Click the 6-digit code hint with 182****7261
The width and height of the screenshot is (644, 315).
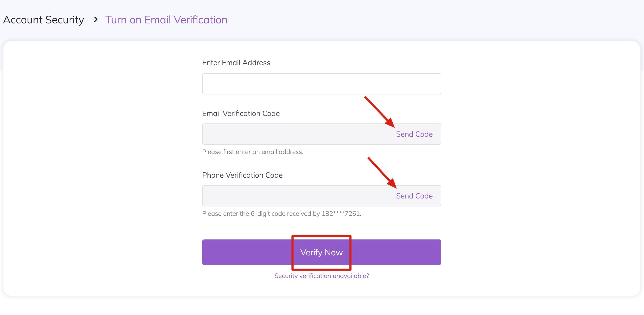click(282, 214)
